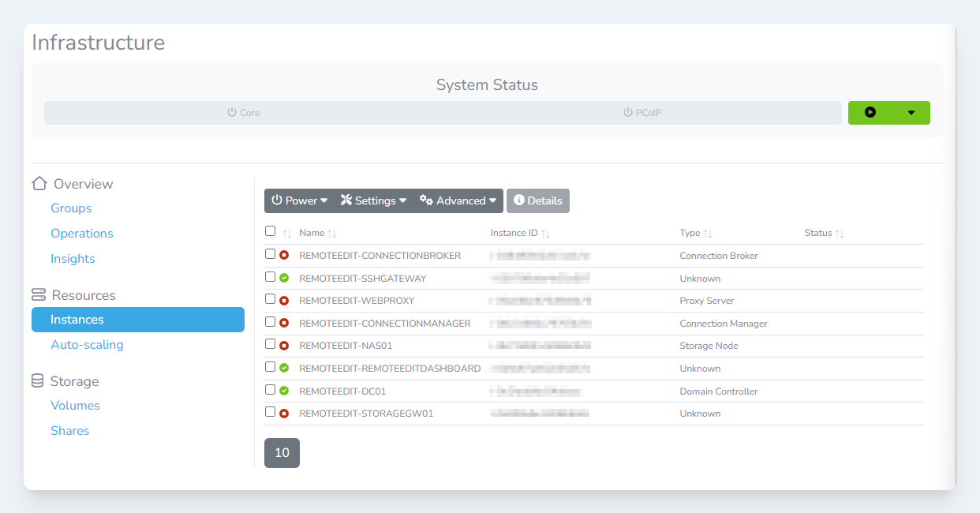The width and height of the screenshot is (980, 513).
Task: Expand the caret next to the green play button
Action: pos(911,113)
